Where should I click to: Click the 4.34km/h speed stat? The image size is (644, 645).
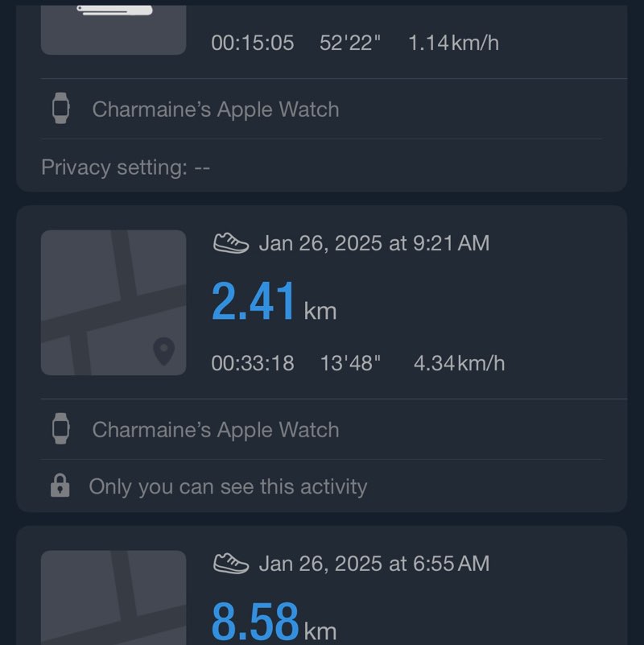point(459,363)
